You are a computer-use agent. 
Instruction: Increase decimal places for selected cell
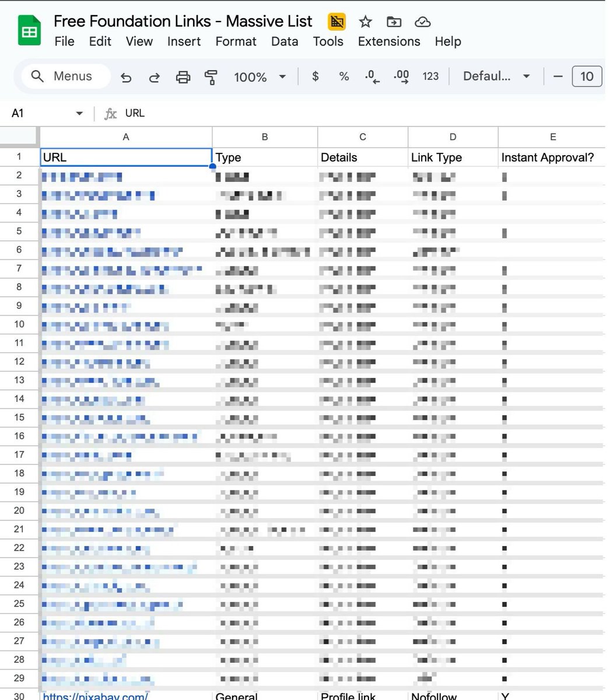401,76
